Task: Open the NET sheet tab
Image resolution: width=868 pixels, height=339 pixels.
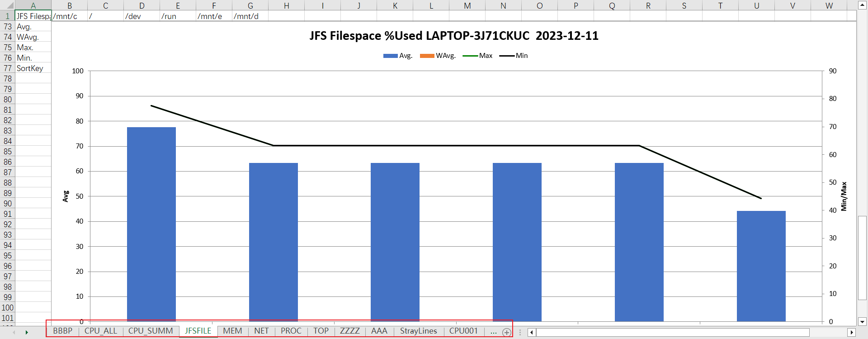Action: (261, 331)
